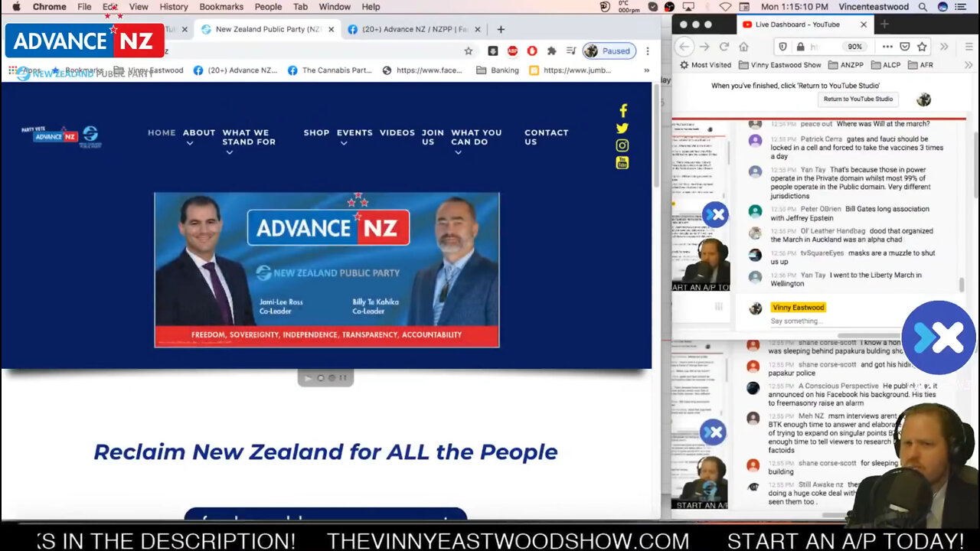Click Return to YouTube Studio button
980x551 pixels.
click(x=858, y=99)
